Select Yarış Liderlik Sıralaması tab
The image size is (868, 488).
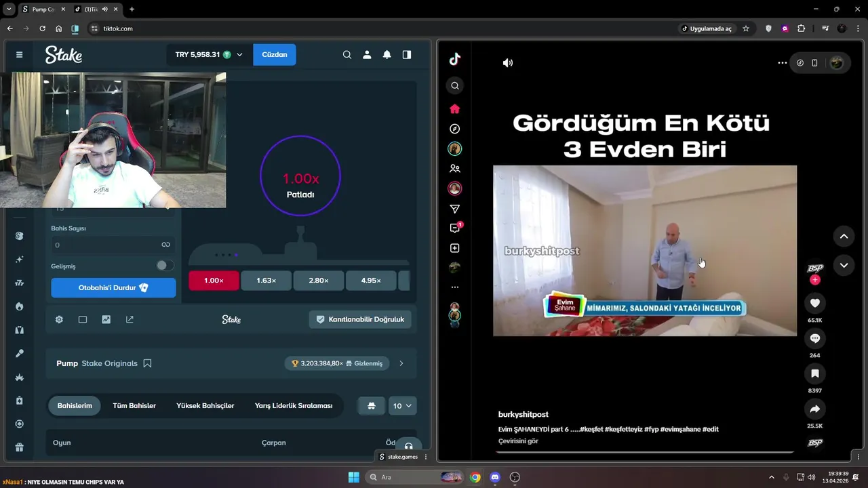tap(294, 406)
